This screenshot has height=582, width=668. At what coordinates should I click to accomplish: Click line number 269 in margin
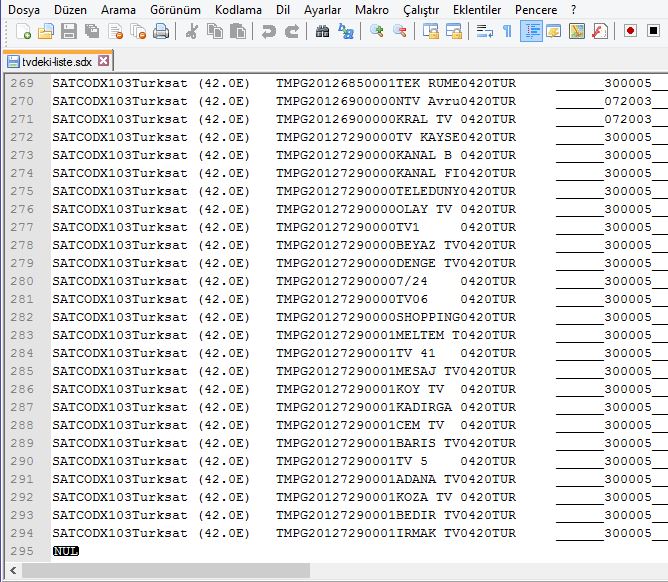point(22,83)
